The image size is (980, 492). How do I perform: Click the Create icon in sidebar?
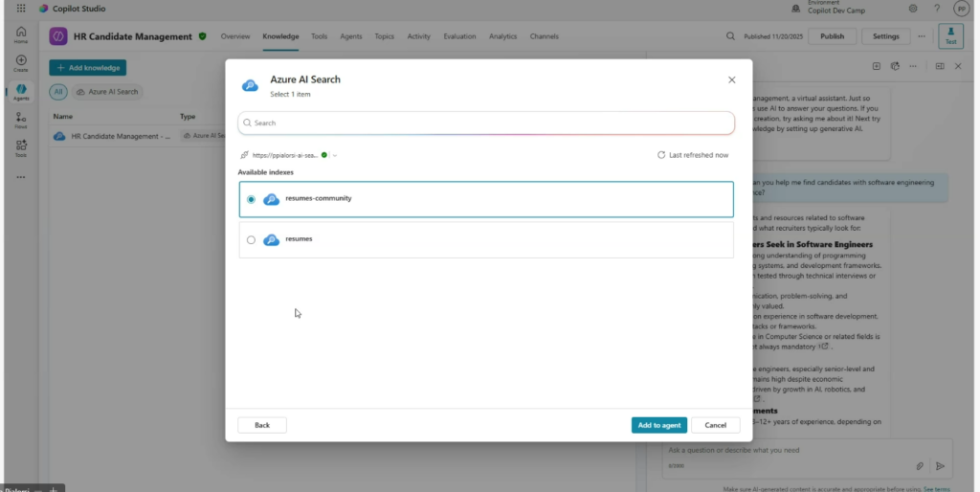[21, 63]
